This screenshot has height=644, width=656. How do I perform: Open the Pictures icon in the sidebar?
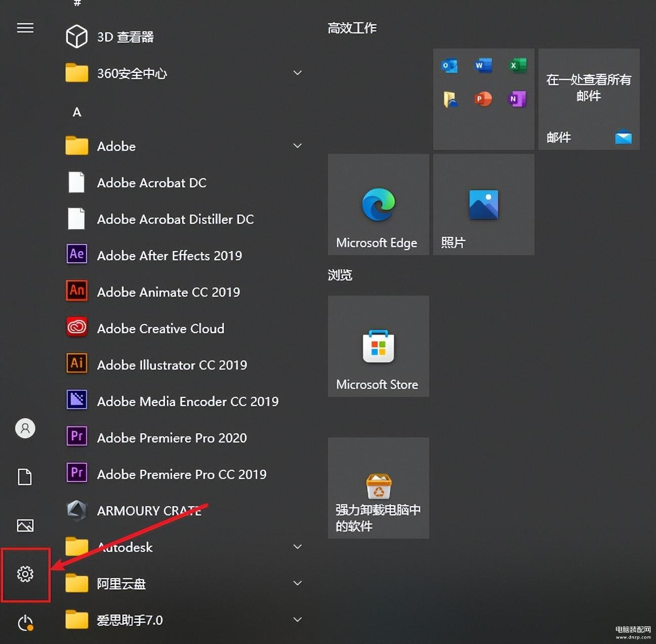(x=25, y=525)
